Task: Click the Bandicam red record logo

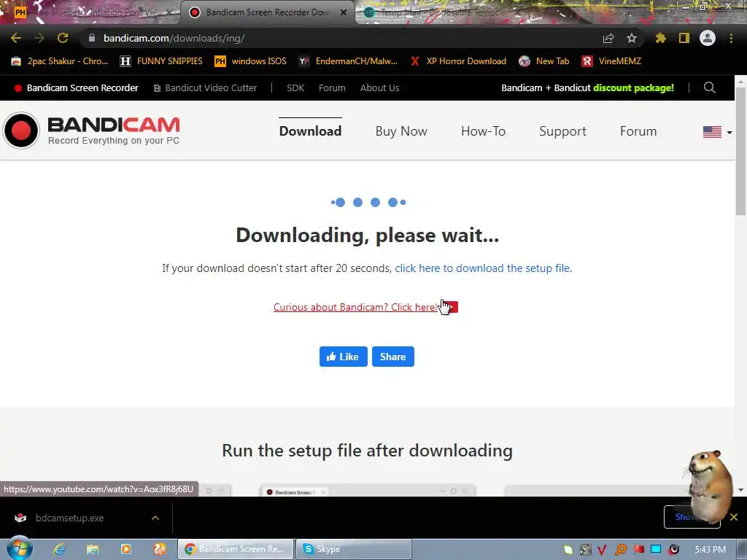Action: tap(21, 131)
